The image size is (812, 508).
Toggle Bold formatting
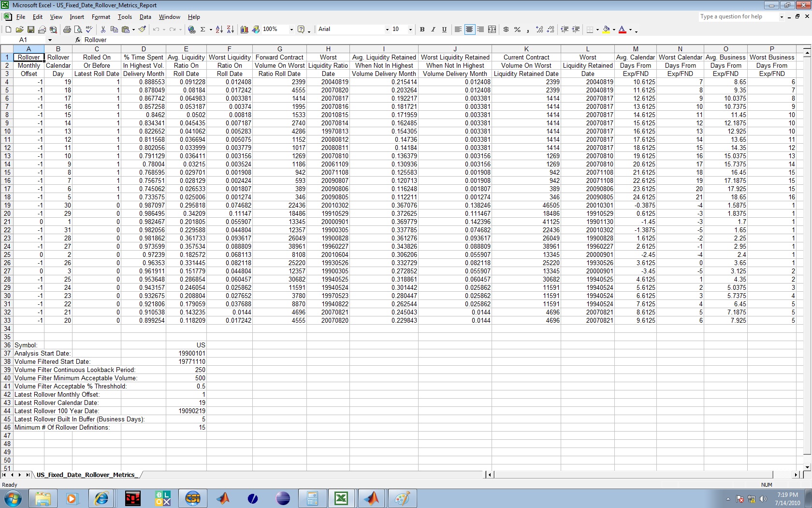click(x=422, y=30)
